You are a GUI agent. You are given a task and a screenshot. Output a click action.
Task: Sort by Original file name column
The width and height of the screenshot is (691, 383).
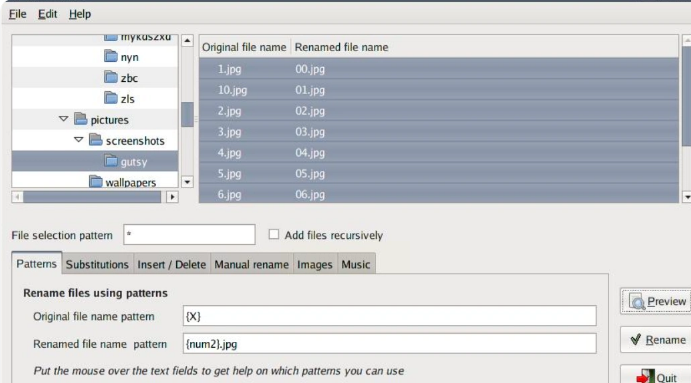244,47
